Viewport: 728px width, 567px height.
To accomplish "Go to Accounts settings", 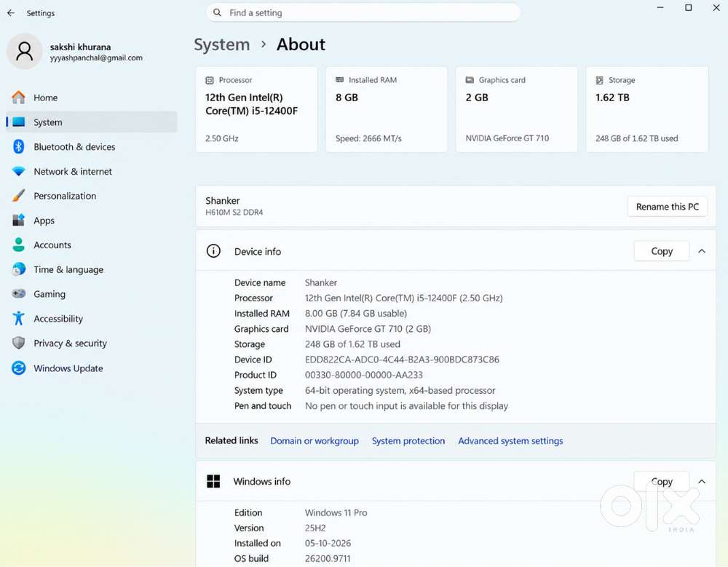I will pyautogui.click(x=92, y=245).
